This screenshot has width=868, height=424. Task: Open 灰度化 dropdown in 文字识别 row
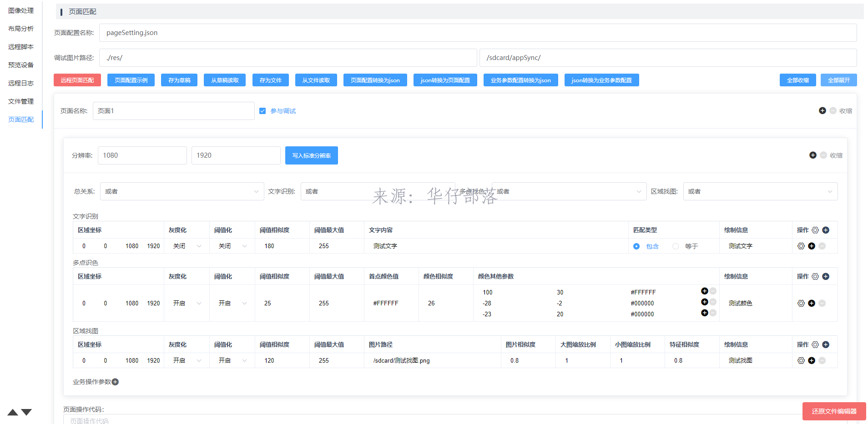tap(187, 246)
